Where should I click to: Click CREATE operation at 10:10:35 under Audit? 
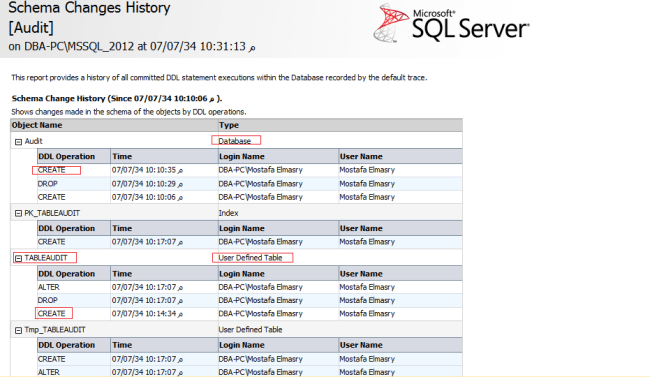click(51, 170)
